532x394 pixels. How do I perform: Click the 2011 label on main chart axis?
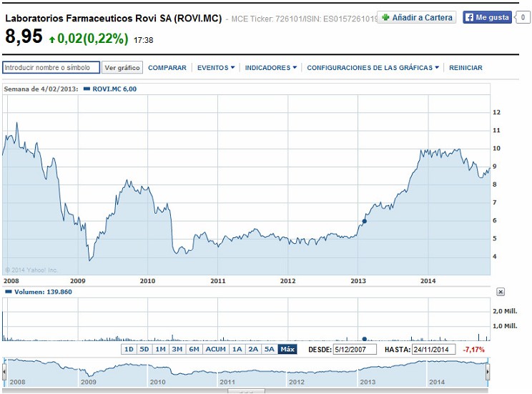[x=218, y=281]
